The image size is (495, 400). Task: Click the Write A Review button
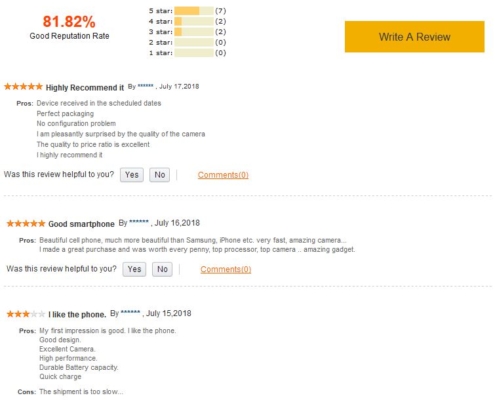pyautogui.click(x=414, y=37)
